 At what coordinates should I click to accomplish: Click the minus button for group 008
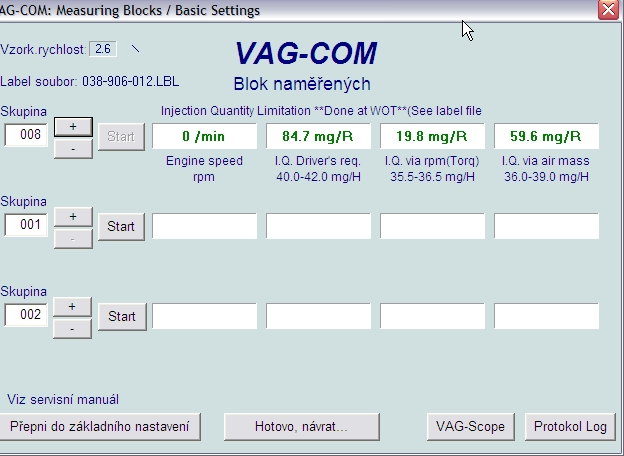click(72, 148)
